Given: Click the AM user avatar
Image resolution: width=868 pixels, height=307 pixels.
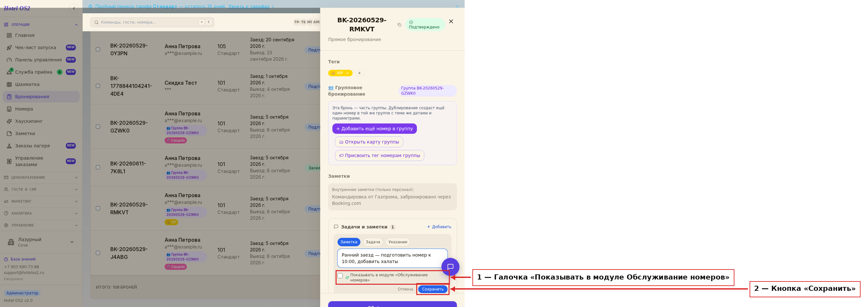Looking at the screenshot, I should click(316, 22).
